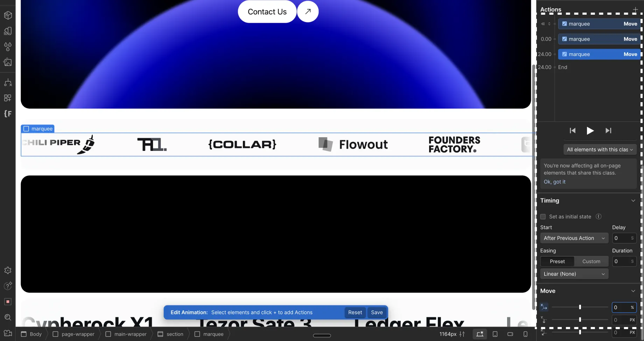The height and width of the screenshot is (341, 644).
Task: Open the Assets image panel icon
Action: (8, 62)
